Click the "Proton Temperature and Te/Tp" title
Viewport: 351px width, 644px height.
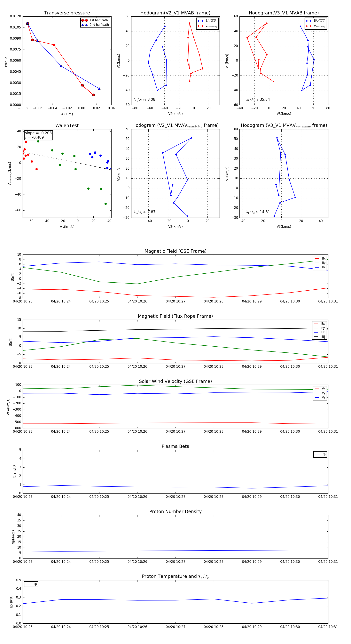tap(175, 576)
